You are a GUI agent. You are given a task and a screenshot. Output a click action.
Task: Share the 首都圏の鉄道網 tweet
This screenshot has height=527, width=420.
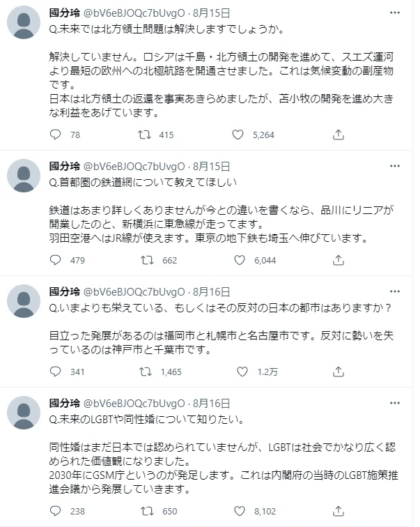coord(339,260)
